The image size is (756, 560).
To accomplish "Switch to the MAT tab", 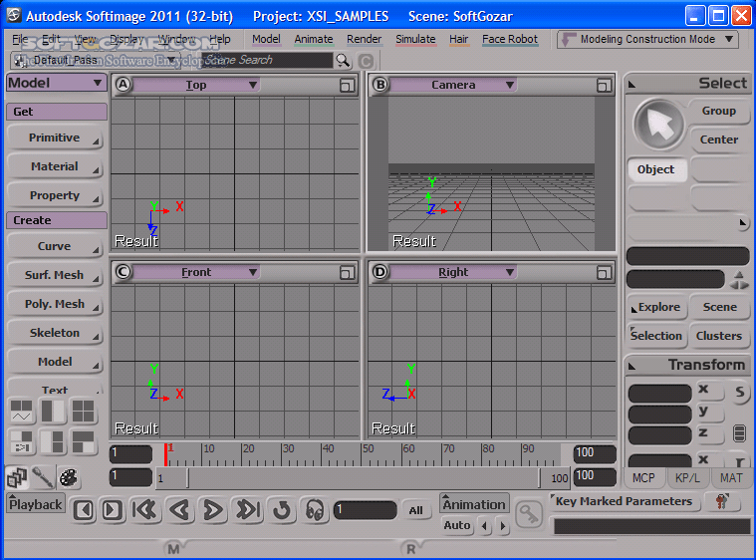I will (x=731, y=478).
